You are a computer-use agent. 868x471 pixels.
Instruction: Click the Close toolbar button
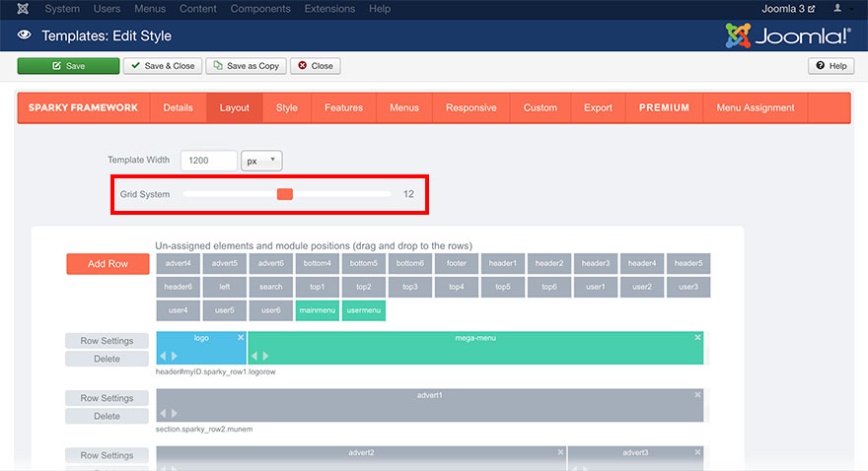point(316,66)
